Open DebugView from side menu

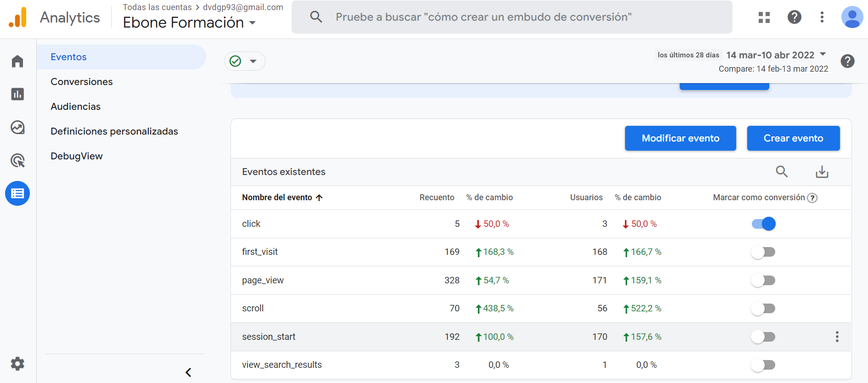[77, 156]
